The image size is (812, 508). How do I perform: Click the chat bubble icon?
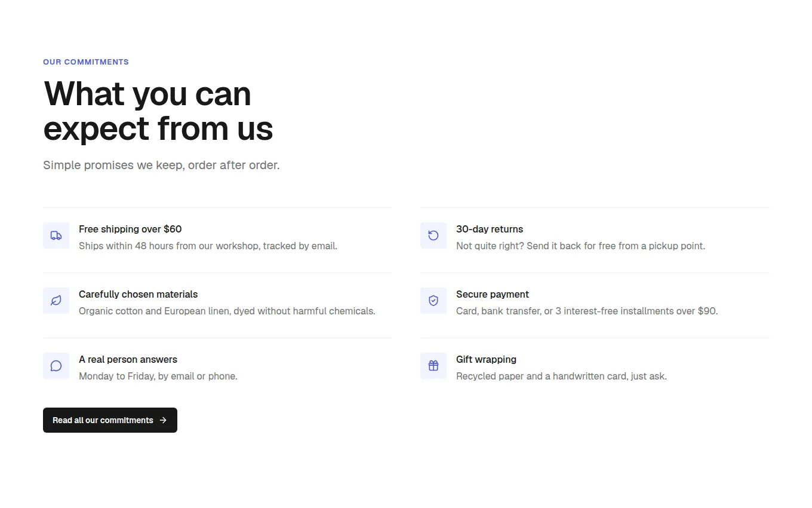click(x=56, y=366)
